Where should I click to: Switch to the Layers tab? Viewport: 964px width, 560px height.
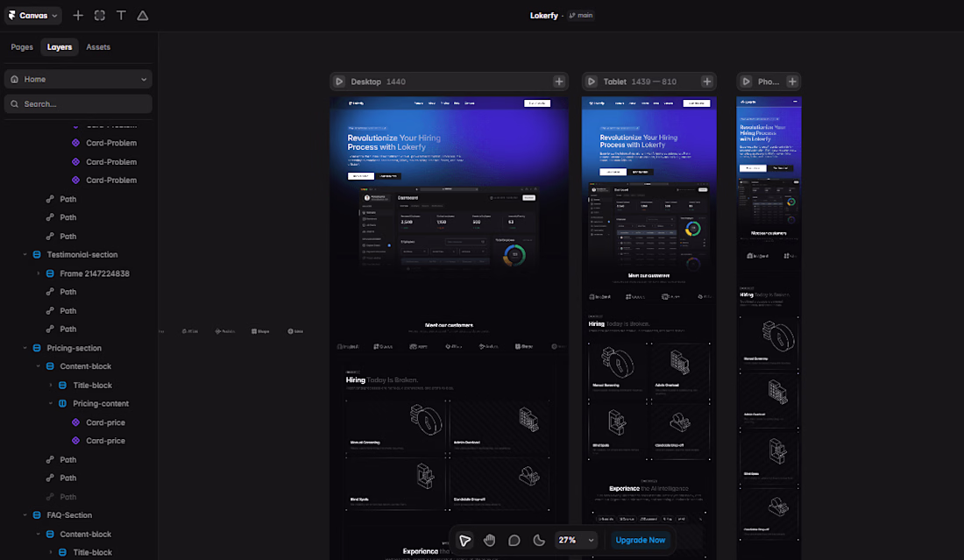pos(60,46)
